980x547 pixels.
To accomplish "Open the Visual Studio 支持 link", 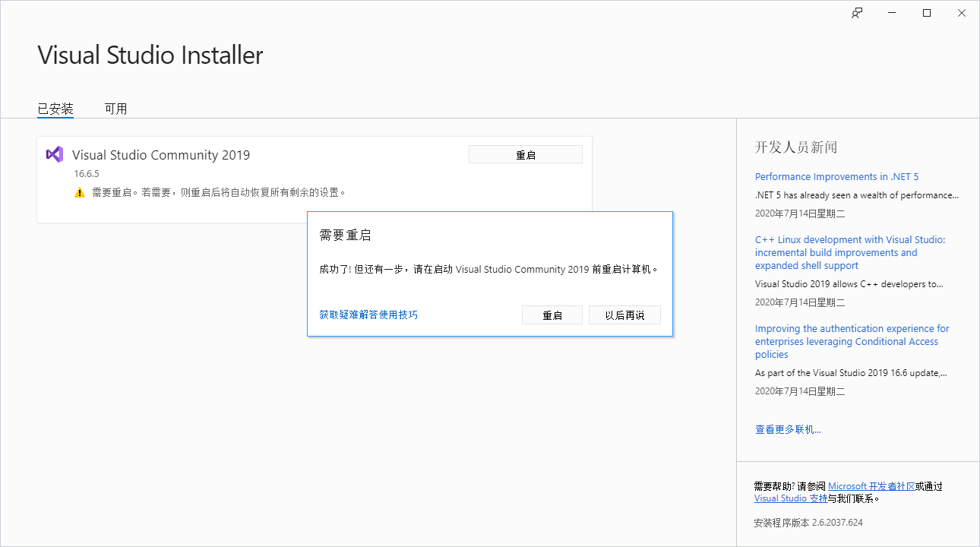I will pyautogui.click(x=791, y=498).
